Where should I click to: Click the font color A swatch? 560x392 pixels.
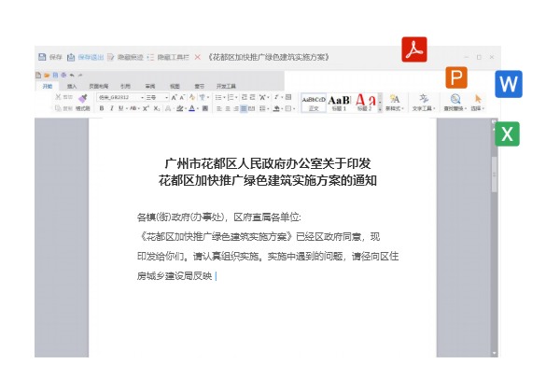(191, 108)
